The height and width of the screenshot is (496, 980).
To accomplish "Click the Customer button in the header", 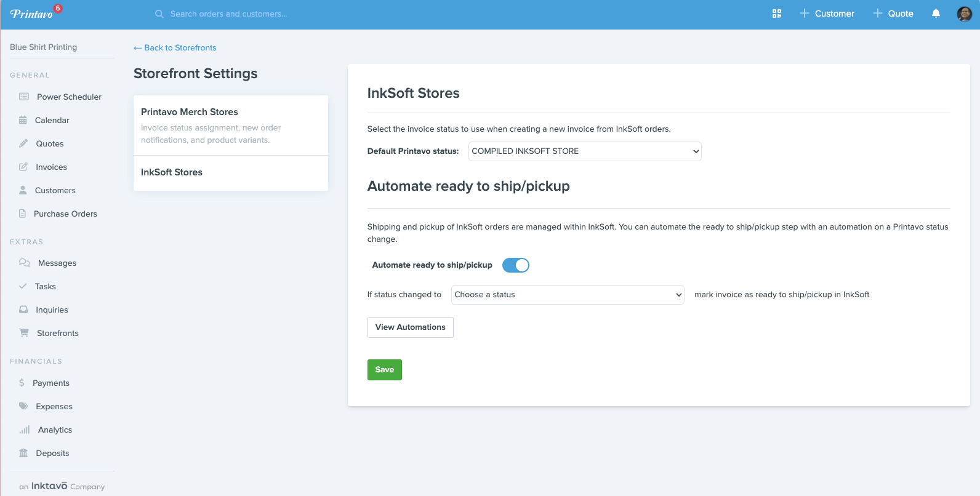I will coord(827,14).
